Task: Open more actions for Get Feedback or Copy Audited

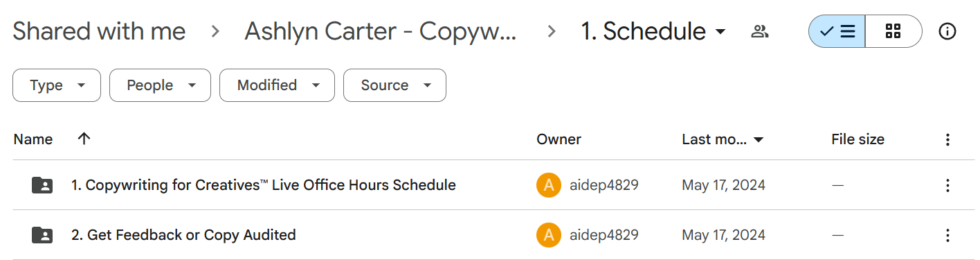Action: 947,235
